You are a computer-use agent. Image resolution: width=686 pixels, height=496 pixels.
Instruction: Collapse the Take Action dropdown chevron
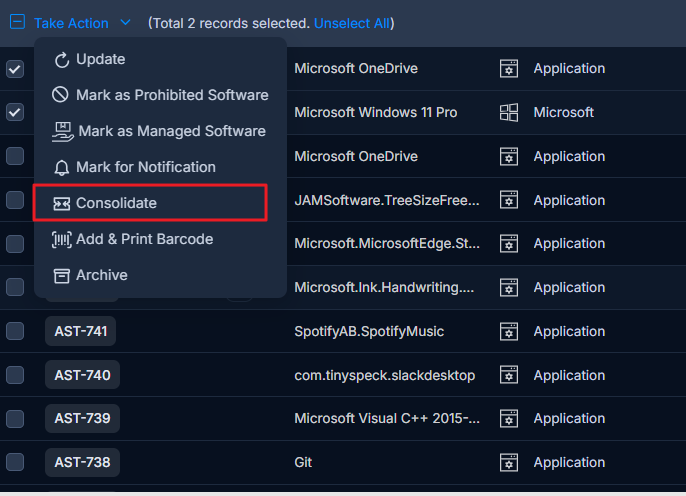click(x=125, y=22)
